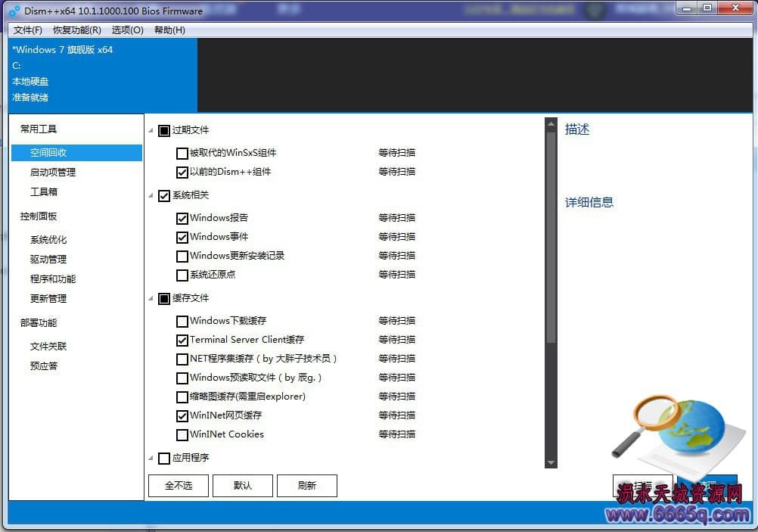Click the 描述 heading

coord(577,129)
